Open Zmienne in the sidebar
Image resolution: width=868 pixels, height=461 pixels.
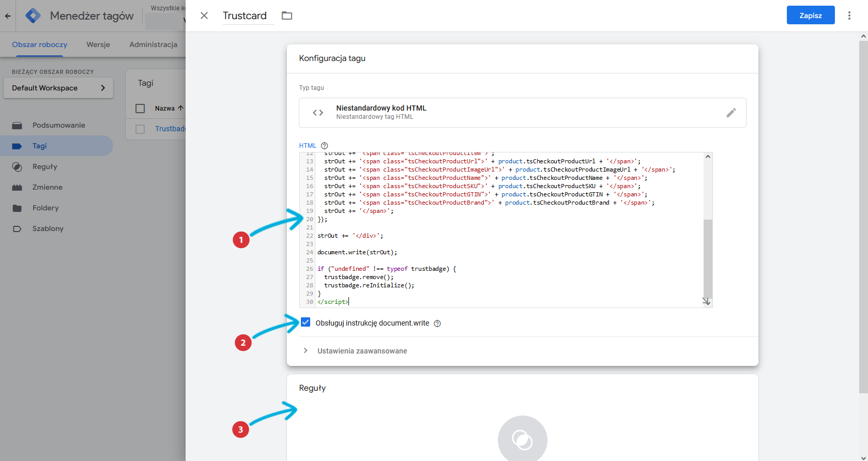tap(57, 187)
